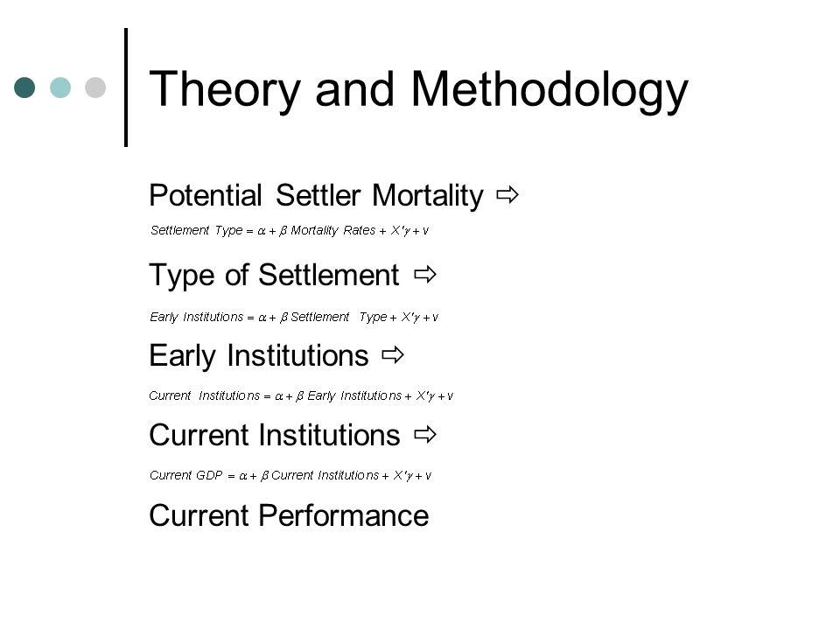The width and height of the screenshot is (840, 630).
Task: Click the Early Institutions heading
Action: pyautogui.click(x=259, y=356)
